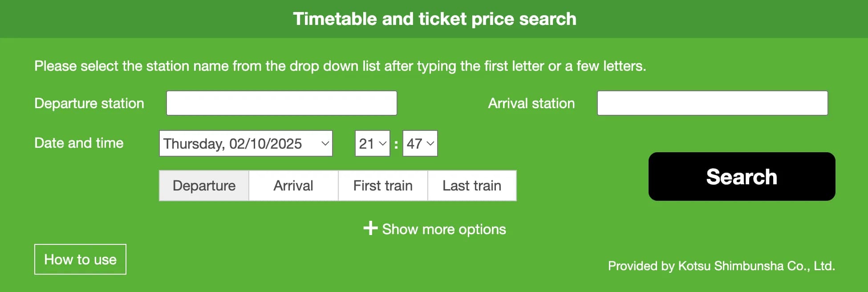This screenshot has width=868, height=292.
Task: Click the plus icon beside Show more options
Action: pos(370,229)
